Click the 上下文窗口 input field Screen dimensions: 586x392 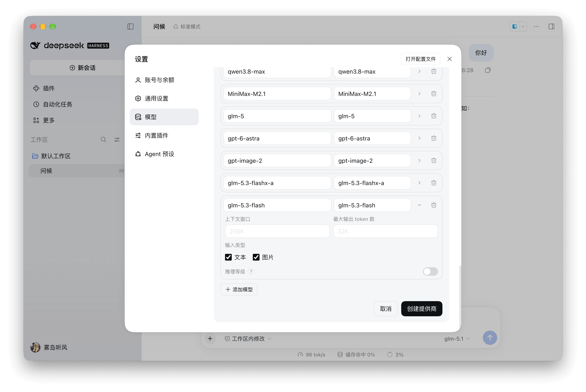(277, 231)
